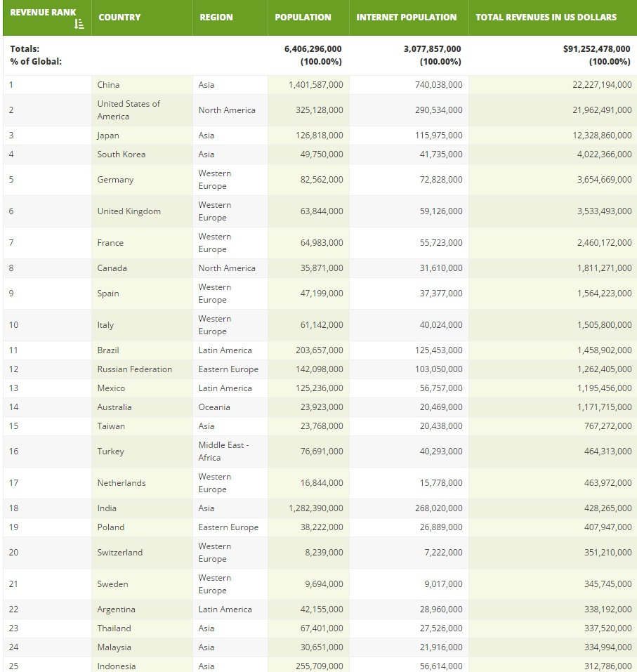This screenshot has width=637, height=672.
Task: Sort by Population column header
Action: click(x=303, y=18)
